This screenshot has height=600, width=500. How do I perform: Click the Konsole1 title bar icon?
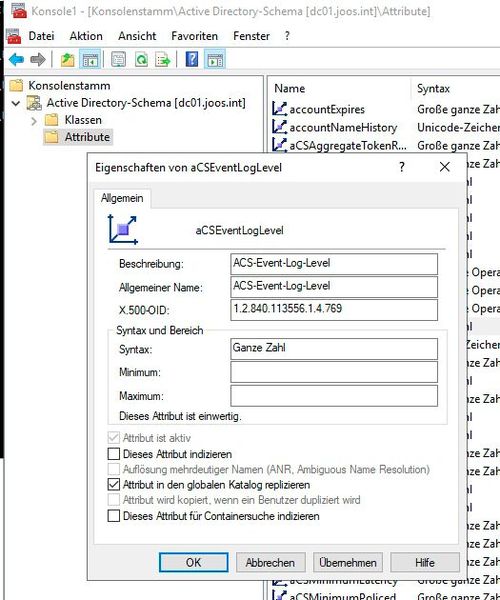pyautogui.click(x=19, y=11)
